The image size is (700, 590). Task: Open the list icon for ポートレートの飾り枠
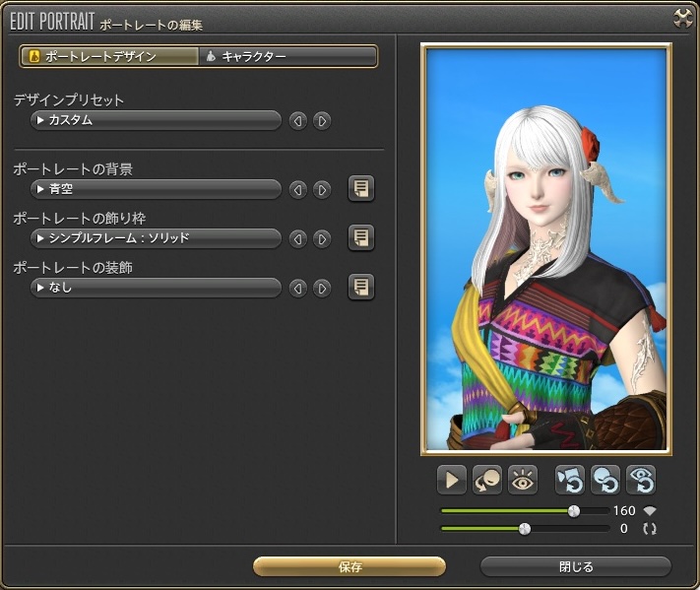coord(361,238)
